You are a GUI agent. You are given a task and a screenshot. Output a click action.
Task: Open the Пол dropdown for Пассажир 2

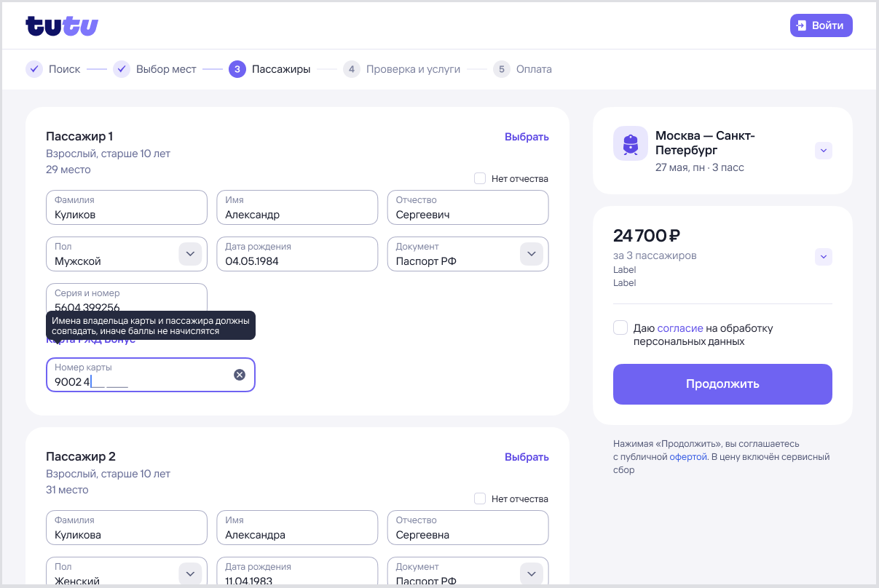point(190,573)
